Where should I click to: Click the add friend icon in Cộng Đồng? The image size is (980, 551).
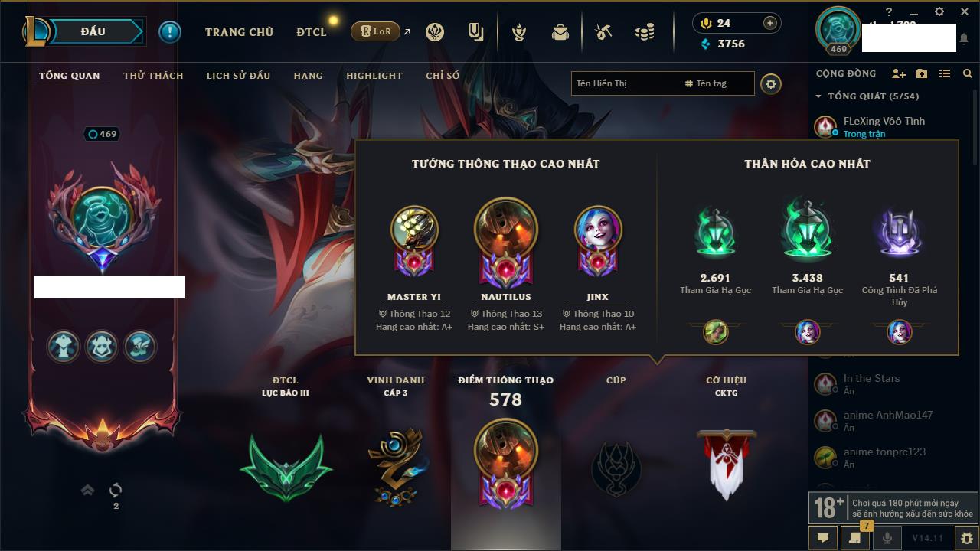point(899,73)
